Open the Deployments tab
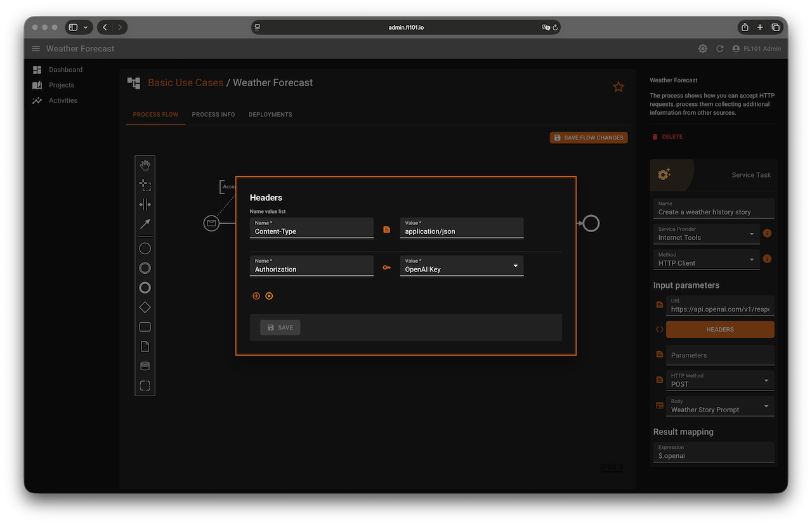 tap(270, 115)
